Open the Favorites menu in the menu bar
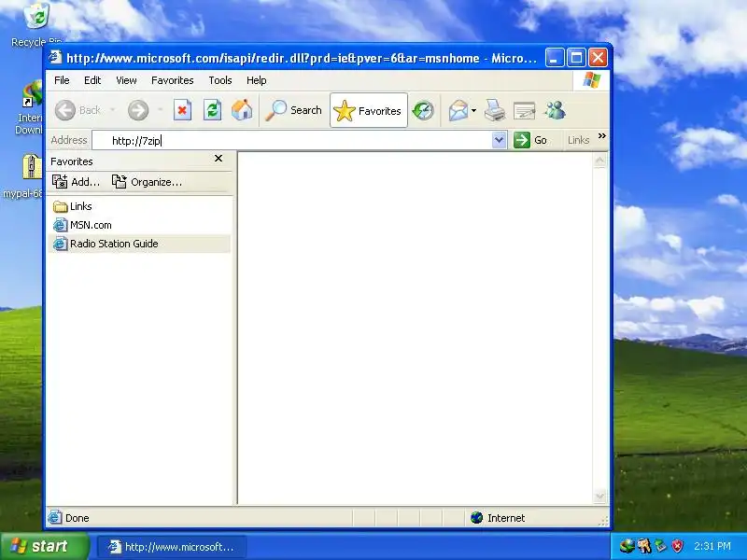Viewport: 747px width, 560px height. click(173, 80)
